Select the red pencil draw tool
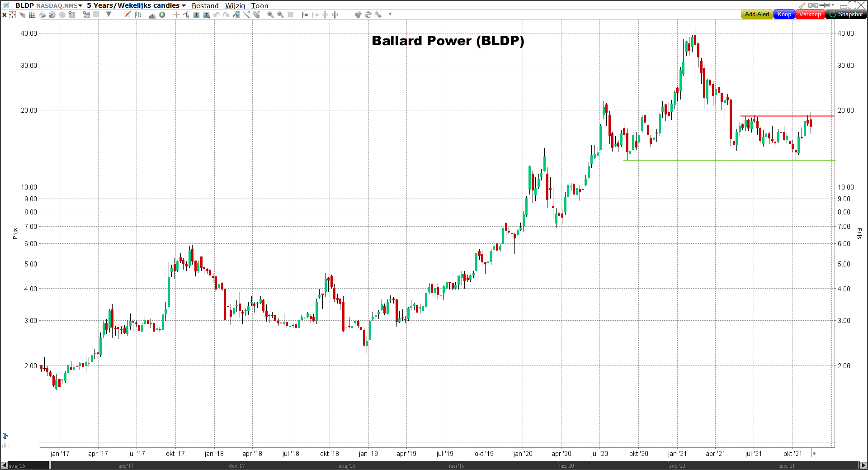This screenshot has height=470, width=868. click(x=128, y=14)
